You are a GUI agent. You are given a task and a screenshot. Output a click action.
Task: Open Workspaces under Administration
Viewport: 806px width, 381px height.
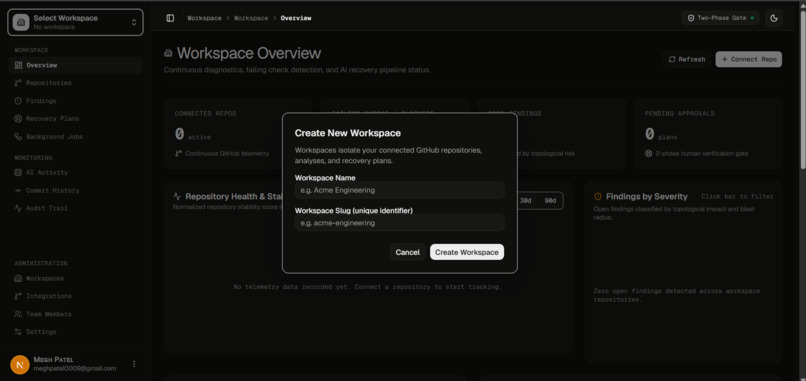click(x=76, y=279)
